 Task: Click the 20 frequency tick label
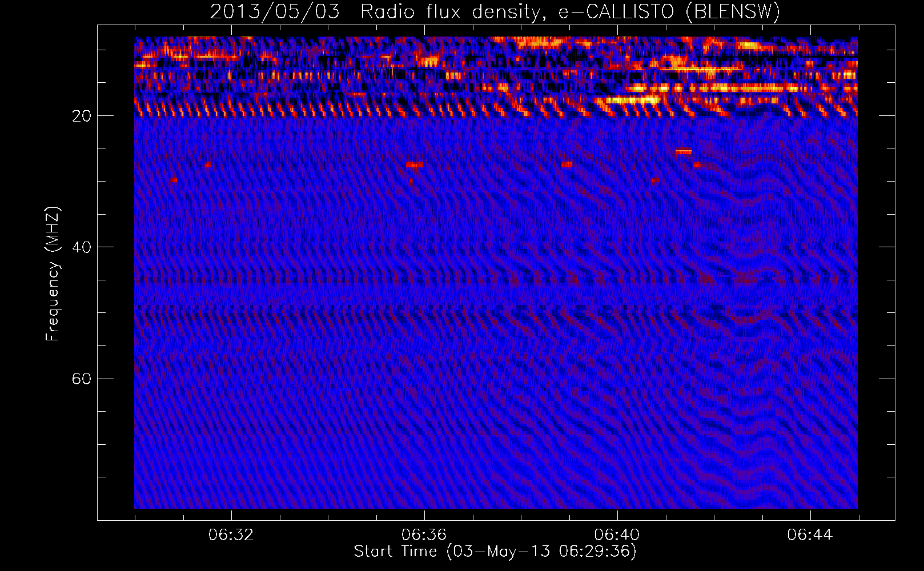(x=81, y=116)
